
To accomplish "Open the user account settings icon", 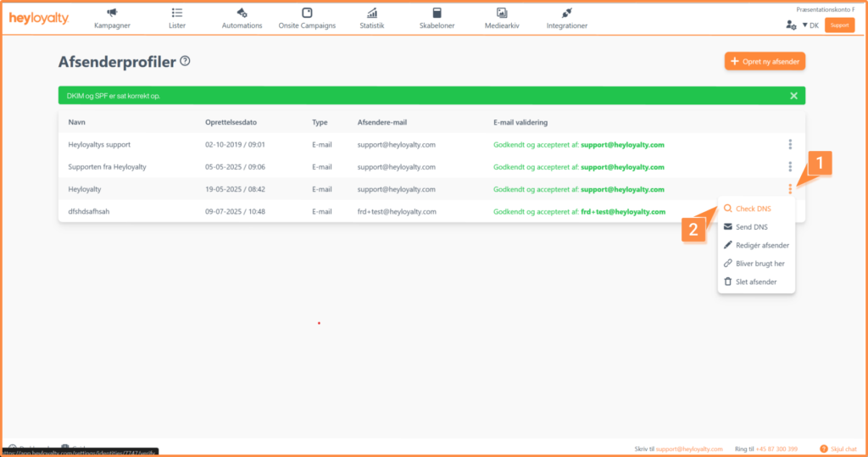I will [x=791, y=25].
